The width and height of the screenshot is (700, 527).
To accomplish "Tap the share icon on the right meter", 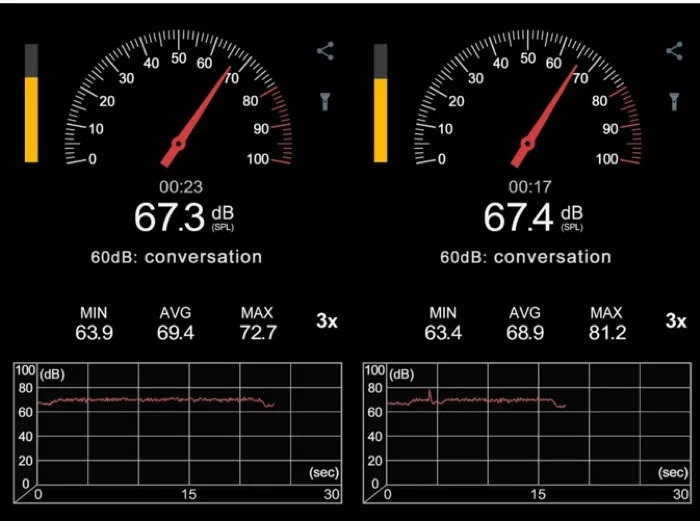I will click(675, 51).
